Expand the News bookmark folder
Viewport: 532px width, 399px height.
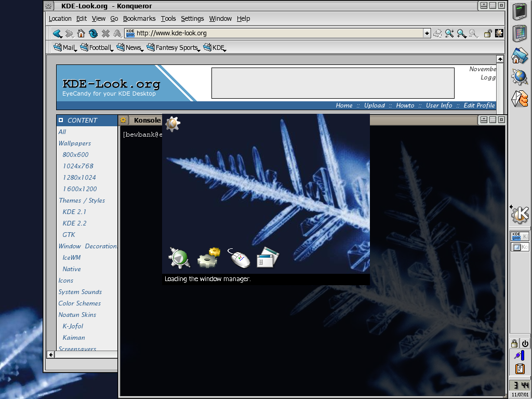pyautogui.click(x=130, y=47)
